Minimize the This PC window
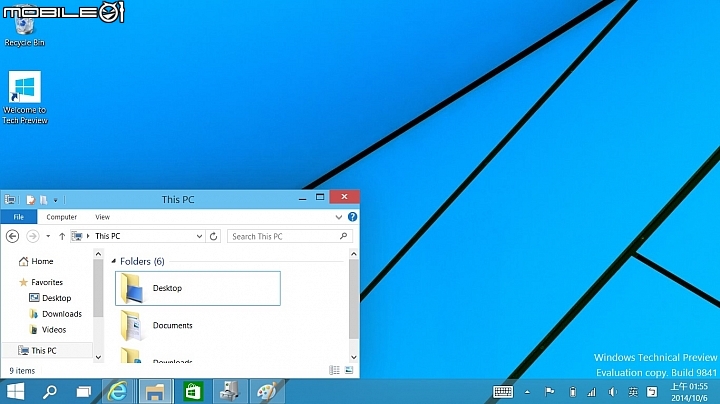The height and width of the screenshot is (404, 720). [x=302, y=198]
